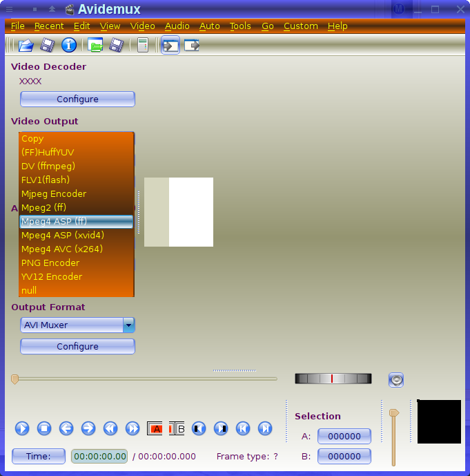Go to next frame arrow button

tap(88, 428)
